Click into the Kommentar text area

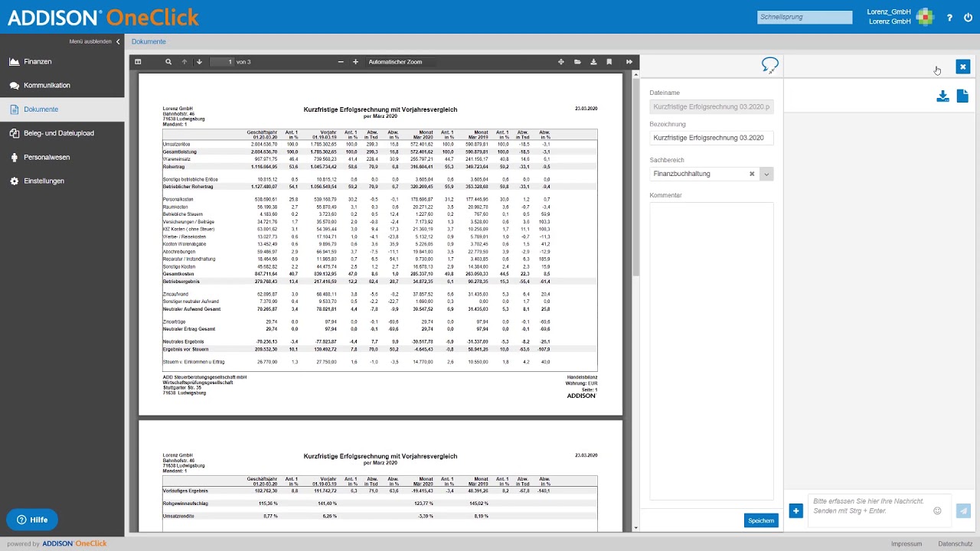click(x=711, y=350)
